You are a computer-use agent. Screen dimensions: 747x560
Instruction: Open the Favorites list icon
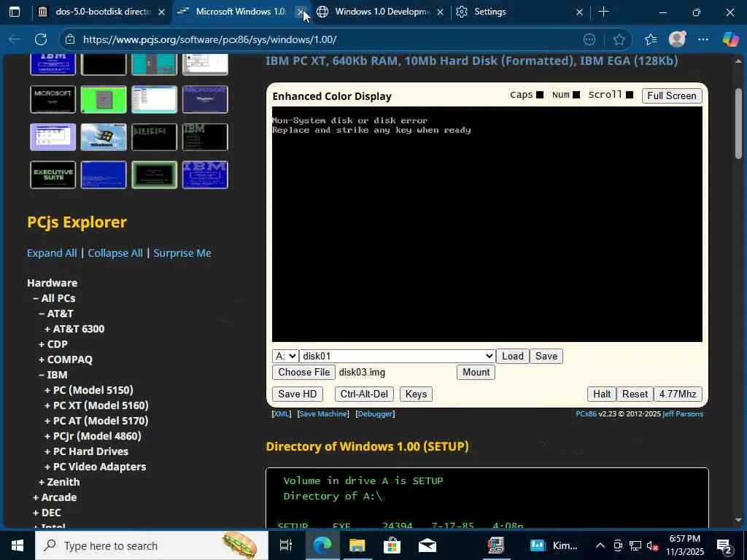click(651, 39)
